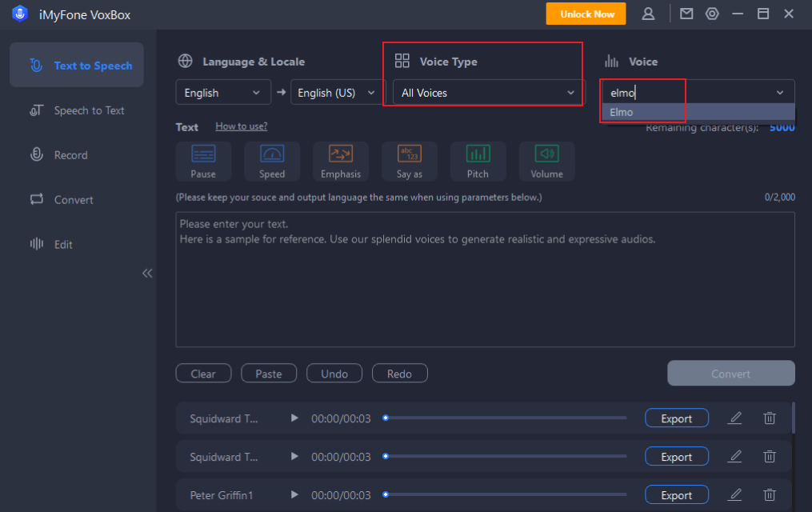Click into the main text entry area
This screenshot has width=812, height=512.
tap(486, 279)
